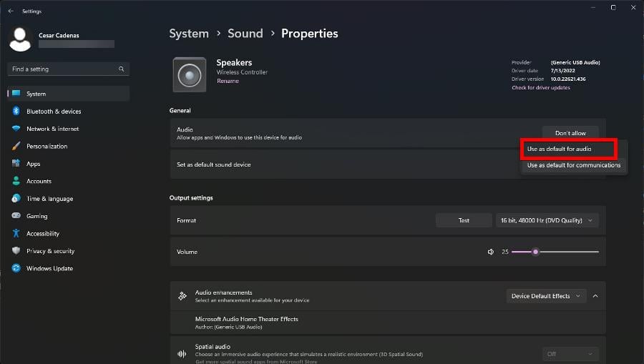Image resolution: width=644 pixels, height=364 pixels.
Task: Navigate to Sound breadcrumb
Action: 245,33
